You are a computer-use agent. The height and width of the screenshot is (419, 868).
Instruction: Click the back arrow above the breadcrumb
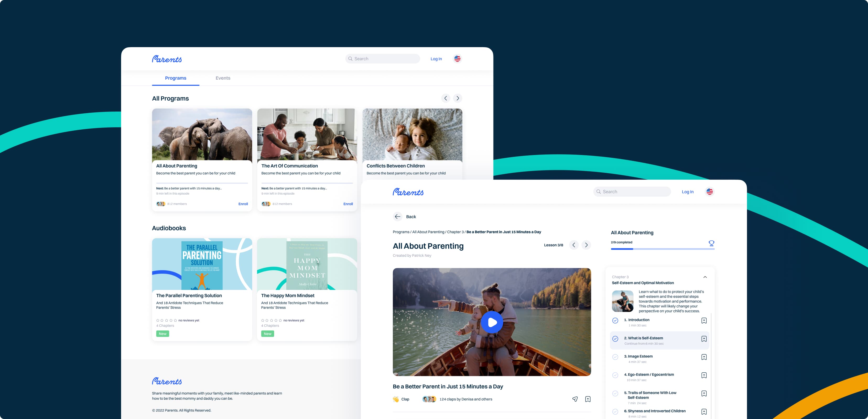coord(398,217)
